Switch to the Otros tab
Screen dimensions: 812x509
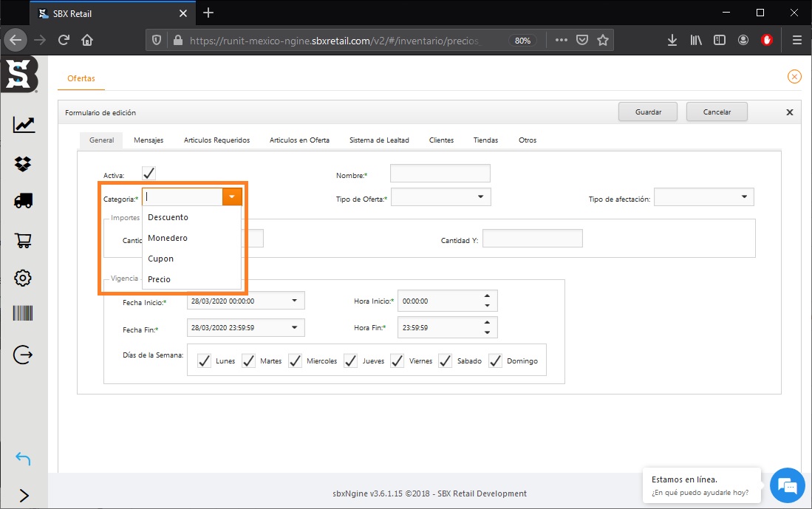tap(528, 140)
